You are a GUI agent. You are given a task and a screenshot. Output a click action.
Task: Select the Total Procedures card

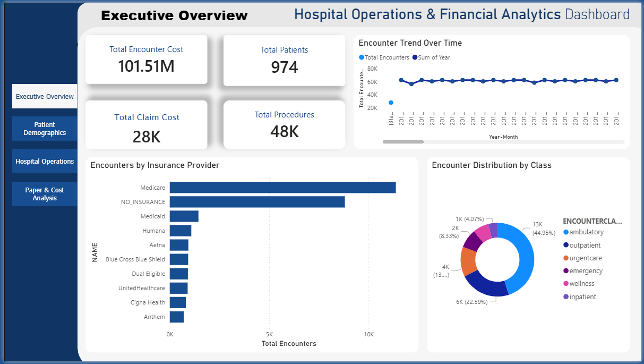pyautogui.click(x=284, y=125)
